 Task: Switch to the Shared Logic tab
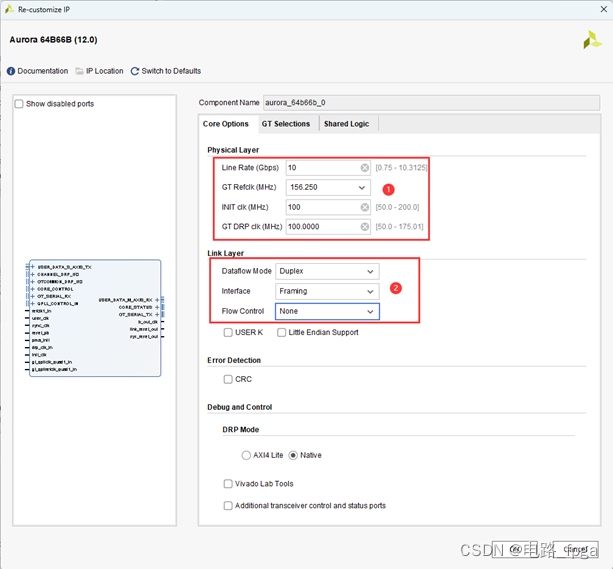coord(346,124)
